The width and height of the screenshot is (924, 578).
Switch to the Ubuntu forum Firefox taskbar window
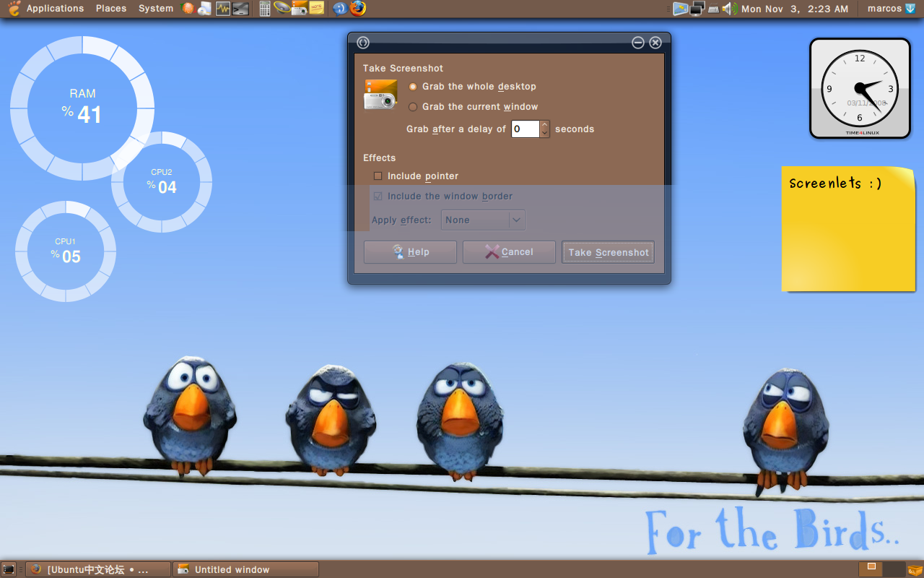pyautogui.click(x=99, y=569)
